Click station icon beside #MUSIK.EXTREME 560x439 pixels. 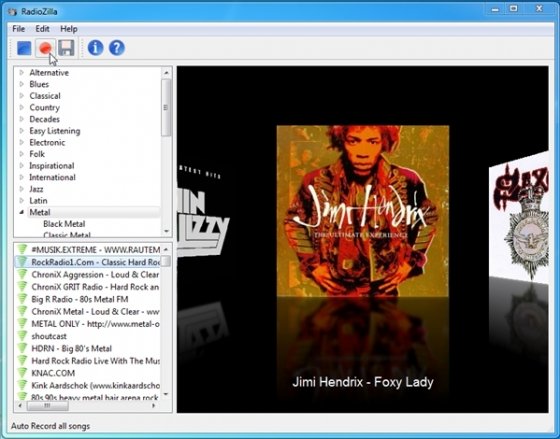[22, 249]
